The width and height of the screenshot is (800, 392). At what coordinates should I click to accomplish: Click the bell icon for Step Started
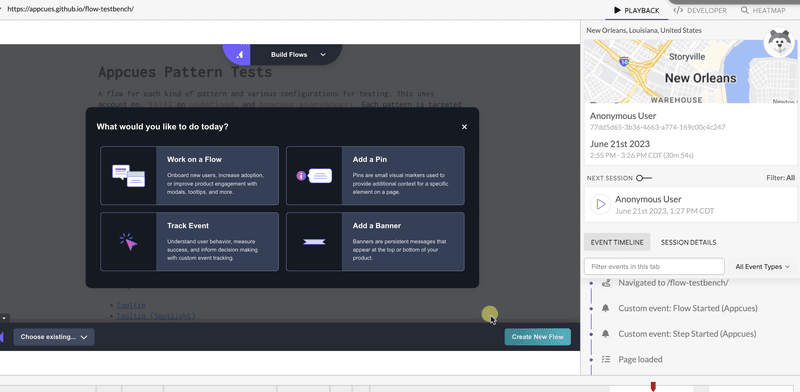(606, 334)
